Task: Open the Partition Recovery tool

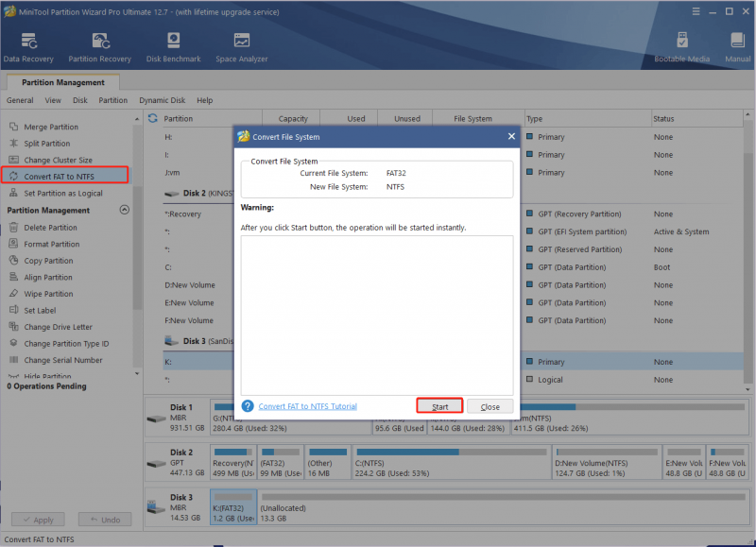Action: point(100,47)
